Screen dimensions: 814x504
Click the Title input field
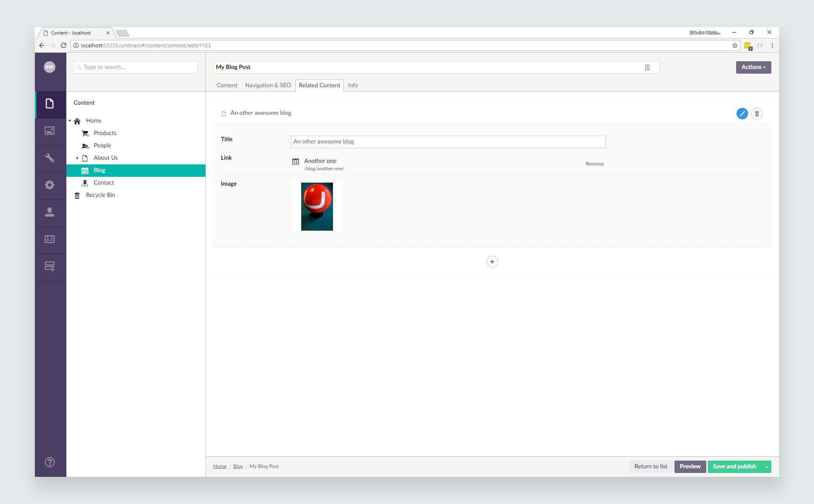(448, 141)
